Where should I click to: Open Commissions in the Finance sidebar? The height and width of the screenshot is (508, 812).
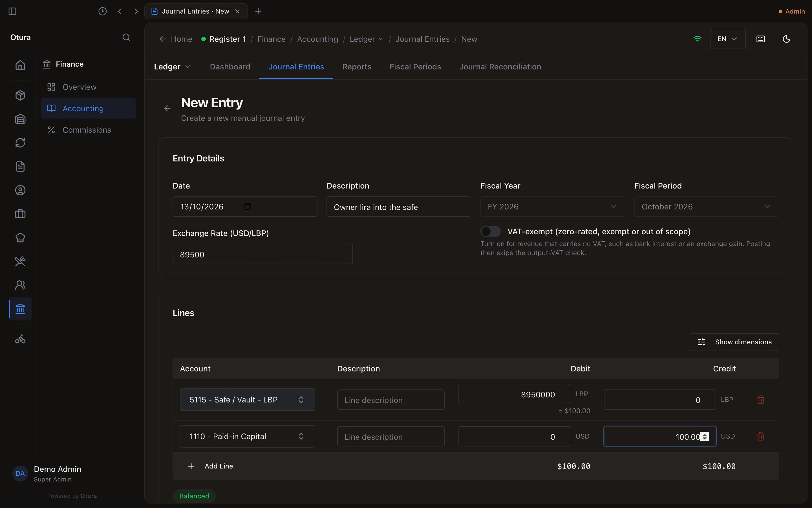pos(88,130)
